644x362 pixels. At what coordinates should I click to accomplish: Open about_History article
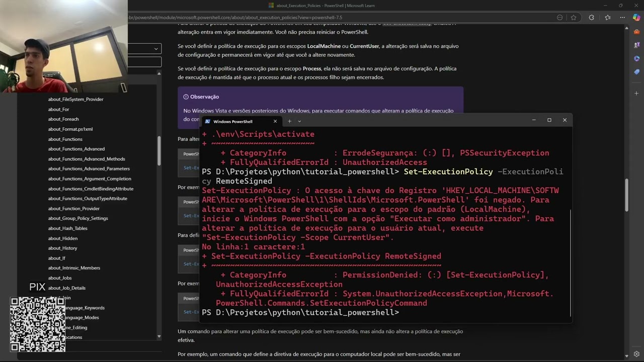click(63, 248)
